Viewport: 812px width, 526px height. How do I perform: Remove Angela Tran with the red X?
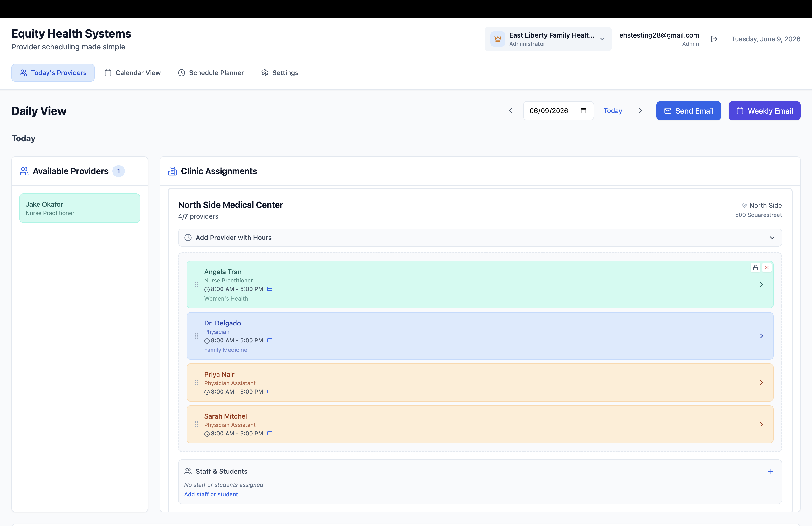[x=767, y=268]
